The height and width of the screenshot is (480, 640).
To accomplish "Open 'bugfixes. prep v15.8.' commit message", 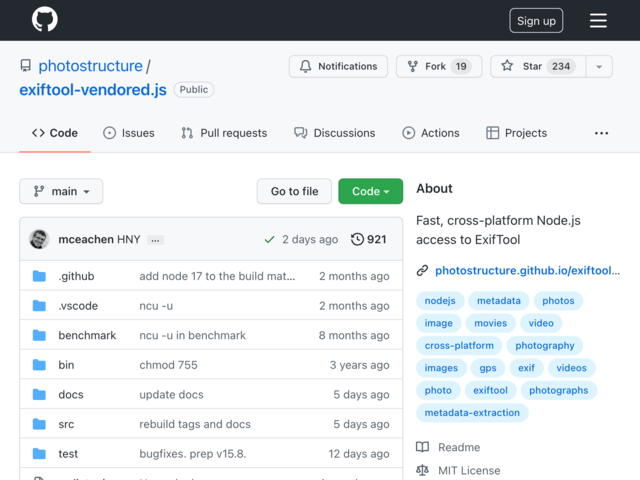I will tap(193, 454).
